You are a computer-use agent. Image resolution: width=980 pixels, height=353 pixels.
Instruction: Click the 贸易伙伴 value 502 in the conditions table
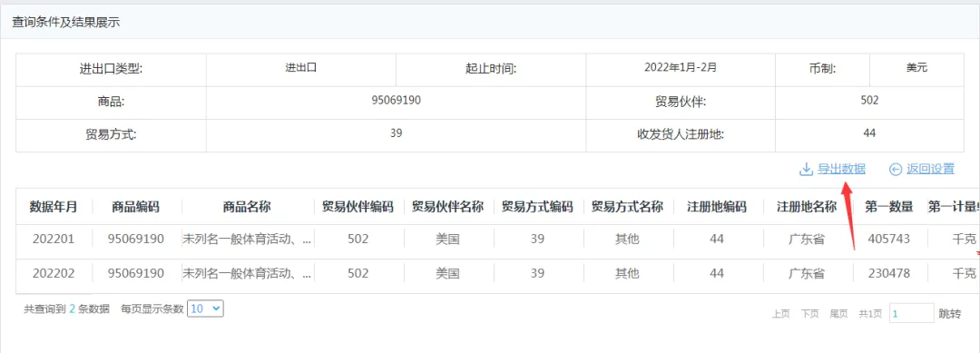pos(869,101)
